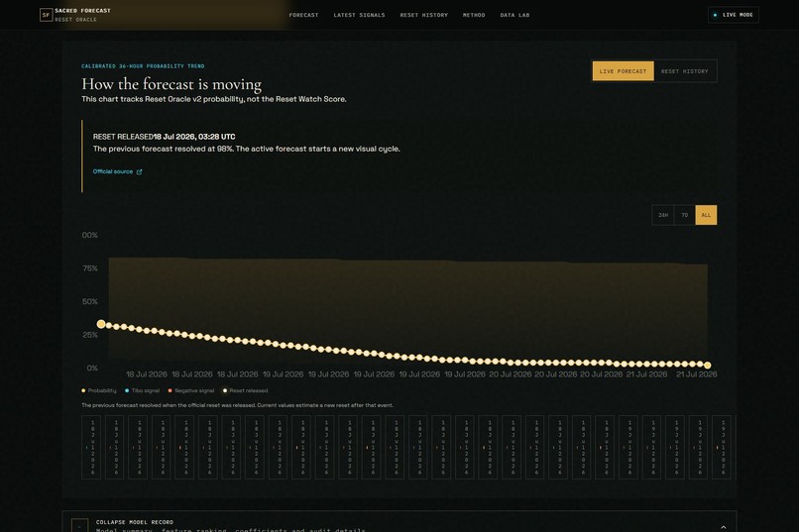Screen dimensions: 799x532
Task: Open Reset History in the top navigation bar
Action: pyautogui.click(x=424, y=15)
